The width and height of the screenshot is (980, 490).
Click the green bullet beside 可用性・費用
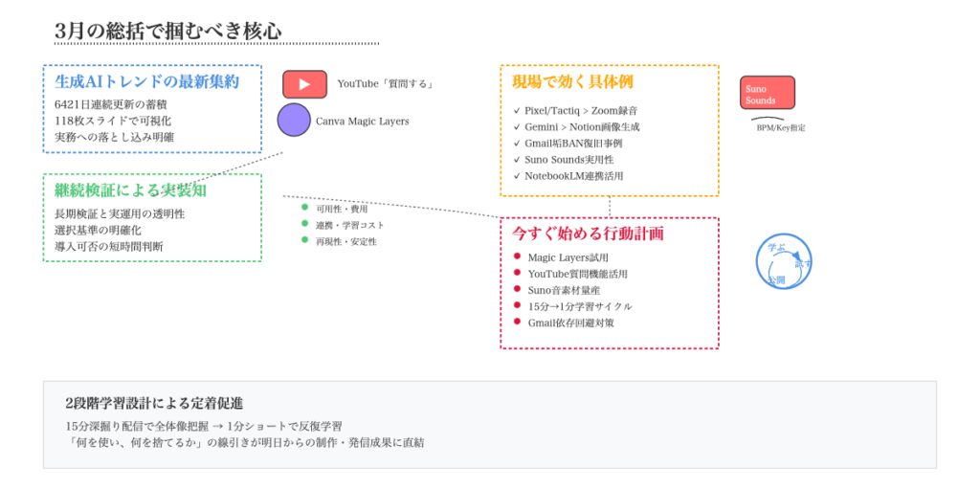(305, 208)
